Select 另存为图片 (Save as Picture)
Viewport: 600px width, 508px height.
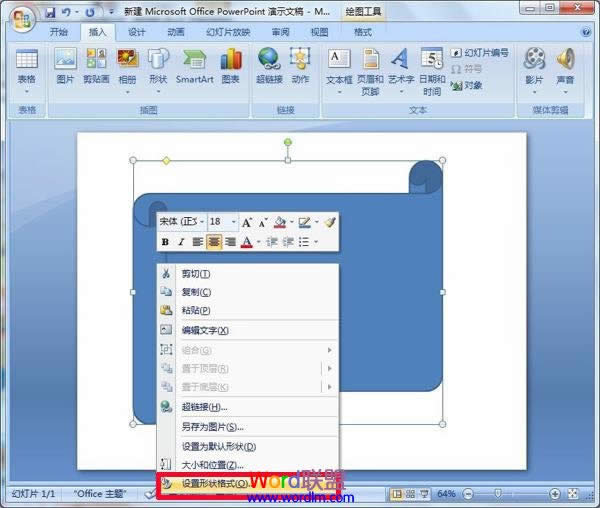pyautogui.click(x=248, y=427)
